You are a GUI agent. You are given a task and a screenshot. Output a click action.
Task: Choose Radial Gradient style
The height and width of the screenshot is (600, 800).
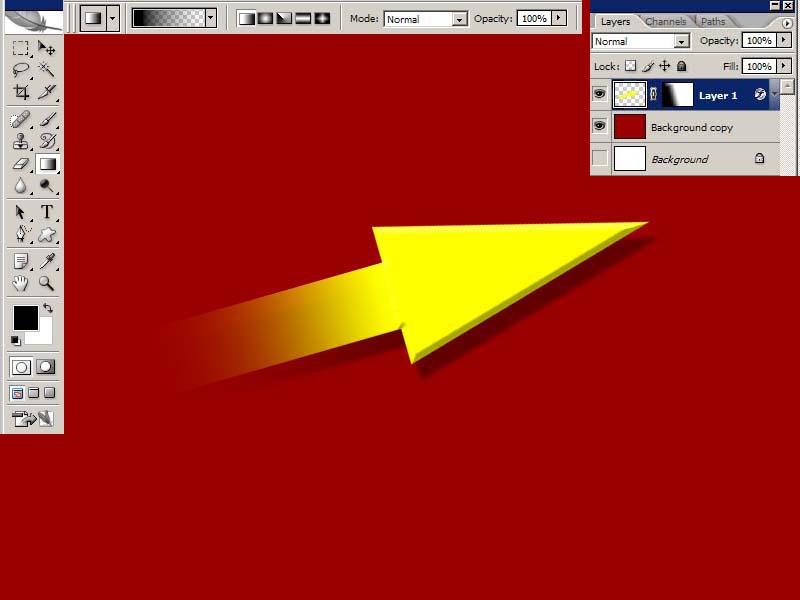(265, 19)
